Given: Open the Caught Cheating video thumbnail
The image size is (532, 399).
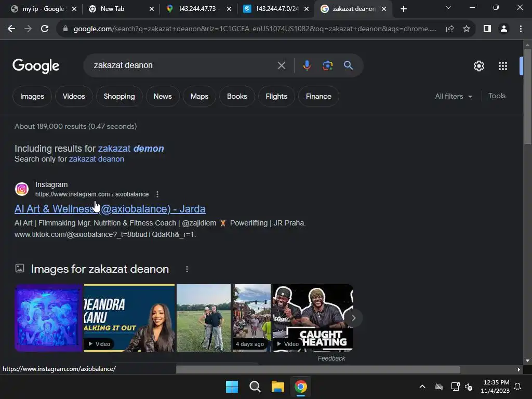Looking at the screenshot, I should (x=313, y=318).
